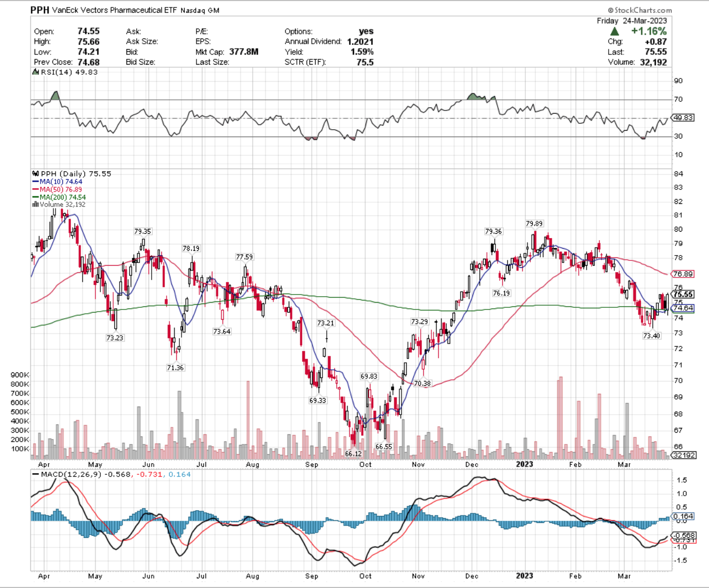Click the 0.164 histogram tag on the MACD axis

click(683, 517)
